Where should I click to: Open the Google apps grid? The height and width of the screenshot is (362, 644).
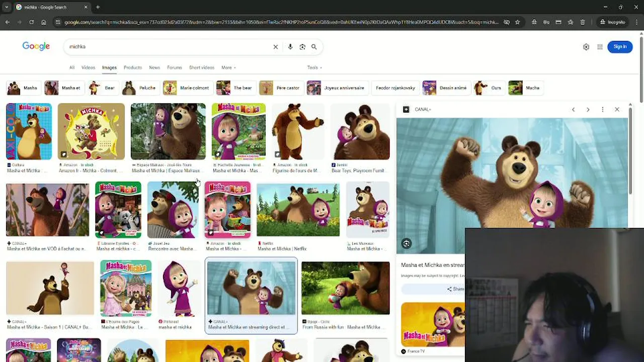600,47
